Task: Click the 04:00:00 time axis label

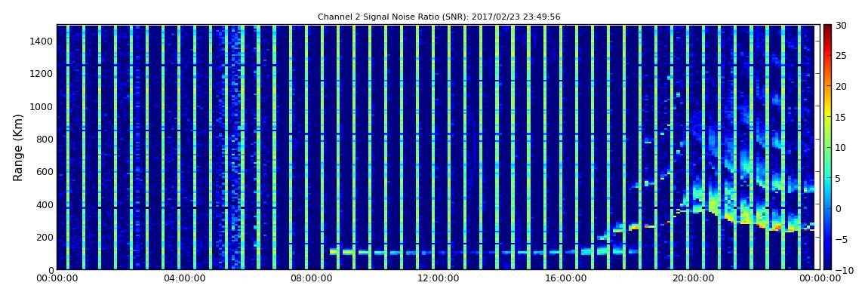Action: tap(184, 278)
